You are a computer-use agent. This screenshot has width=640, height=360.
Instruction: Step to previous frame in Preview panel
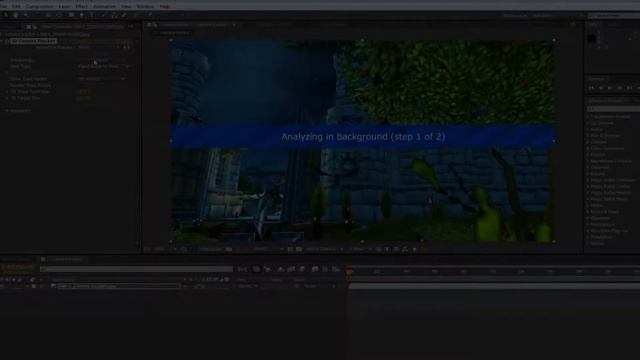601,88
